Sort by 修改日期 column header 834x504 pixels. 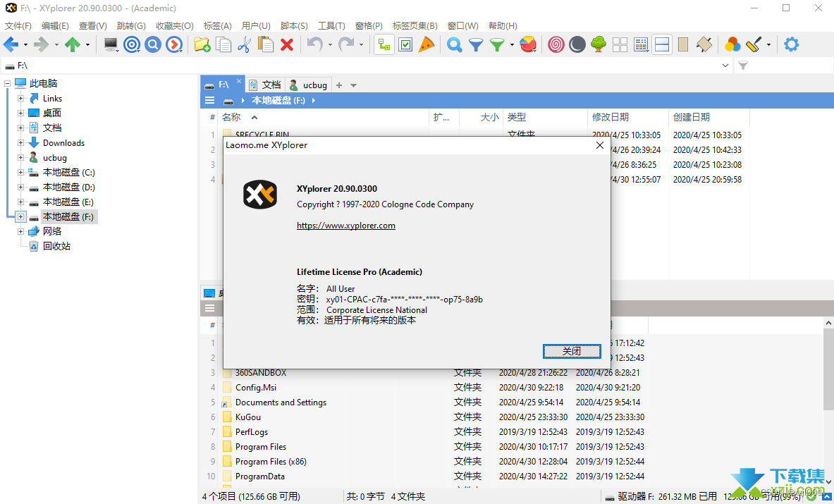(x=610, y=118)
